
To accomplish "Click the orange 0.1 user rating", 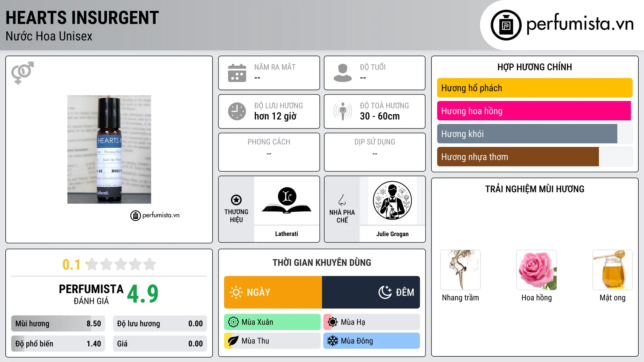I will [71, 265].
